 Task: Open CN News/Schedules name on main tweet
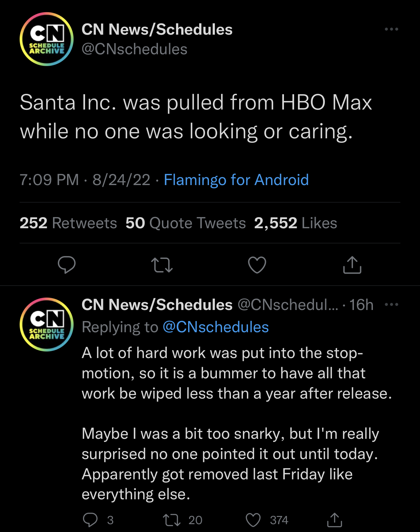point(157,29)
